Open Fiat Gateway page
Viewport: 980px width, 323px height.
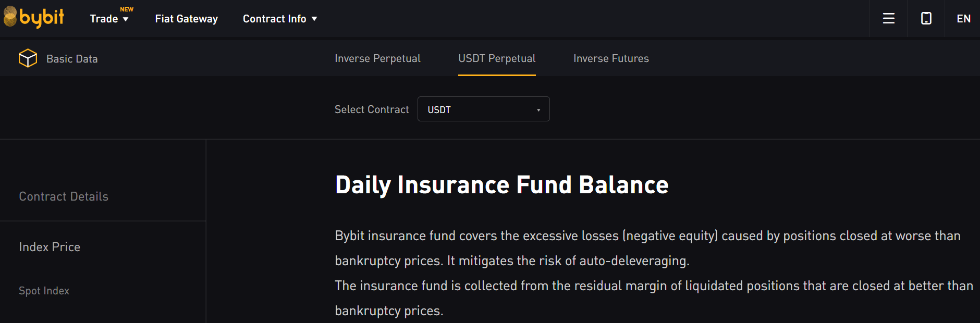186,19
